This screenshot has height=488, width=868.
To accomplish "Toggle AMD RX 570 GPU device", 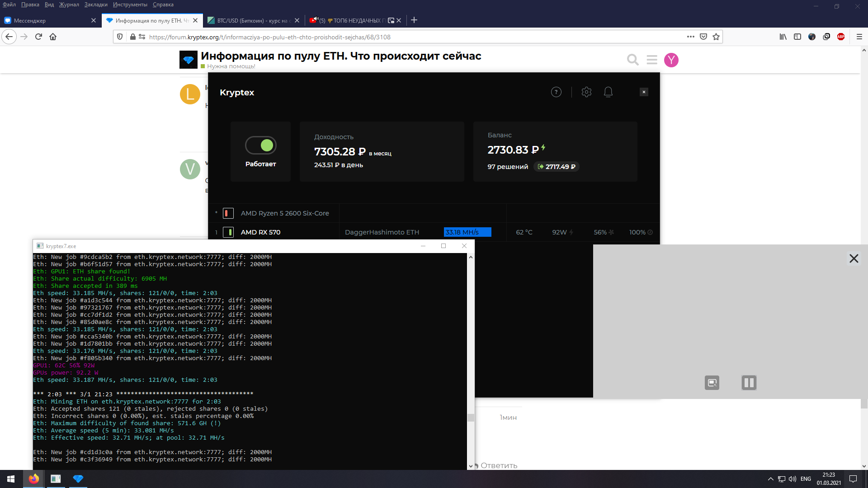I will pos(228,232).
